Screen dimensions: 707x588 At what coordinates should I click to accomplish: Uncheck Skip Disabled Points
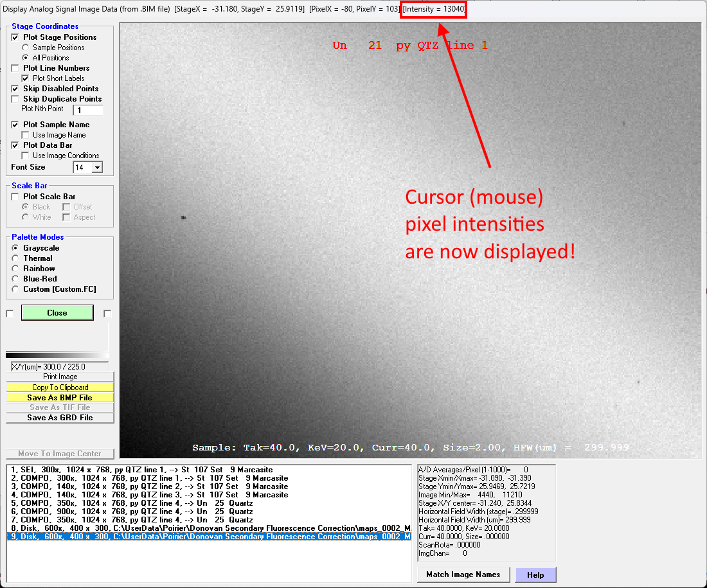click(15, 89)
